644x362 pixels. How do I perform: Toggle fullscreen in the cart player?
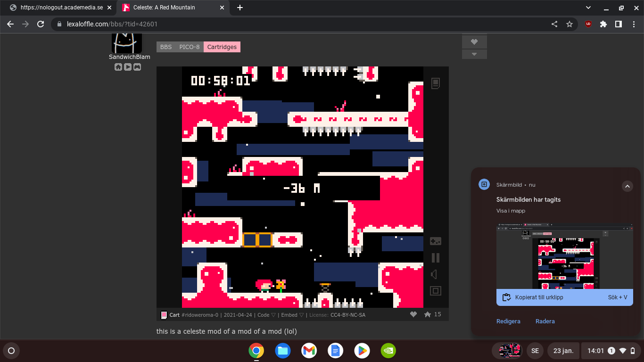coord(436,291)
